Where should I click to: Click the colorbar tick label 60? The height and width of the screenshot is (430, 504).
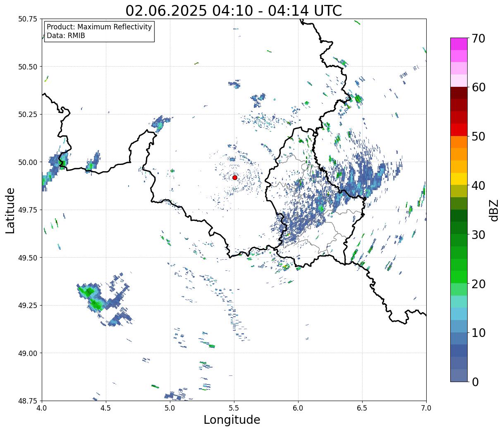click(478, 87)
